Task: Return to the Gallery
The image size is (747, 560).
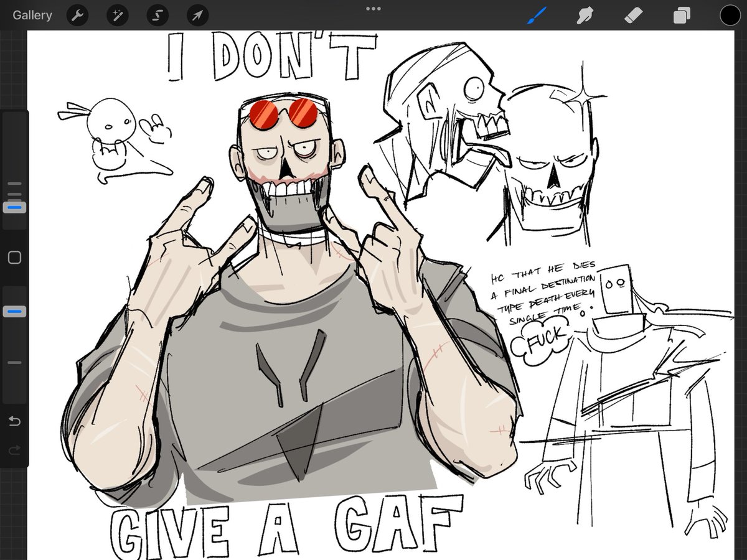Action: pyautogui.click(x=32, y=15)
